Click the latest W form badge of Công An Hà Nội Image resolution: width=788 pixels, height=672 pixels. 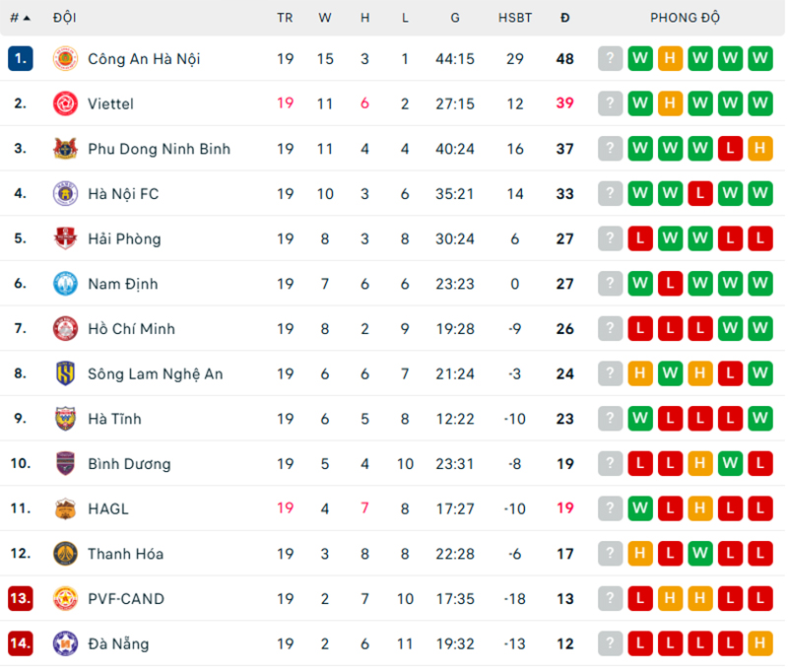click(759, 58)
